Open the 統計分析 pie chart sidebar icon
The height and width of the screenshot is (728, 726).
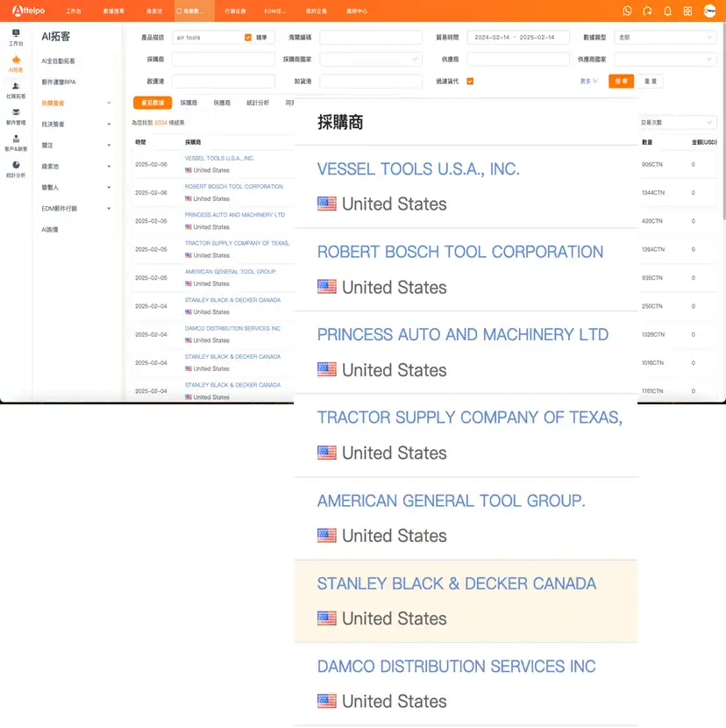(x=16, y=165)
